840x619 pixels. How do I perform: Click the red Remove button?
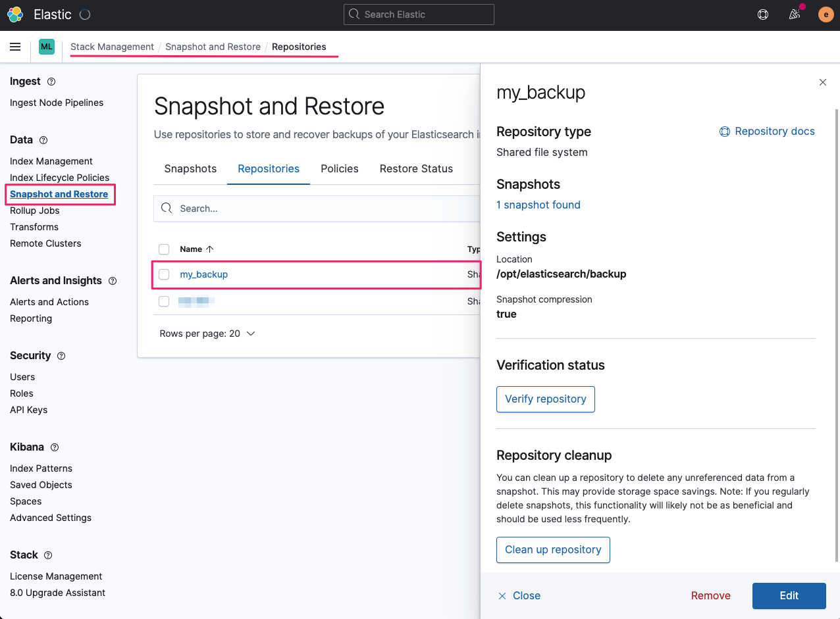tap(711, 596)
